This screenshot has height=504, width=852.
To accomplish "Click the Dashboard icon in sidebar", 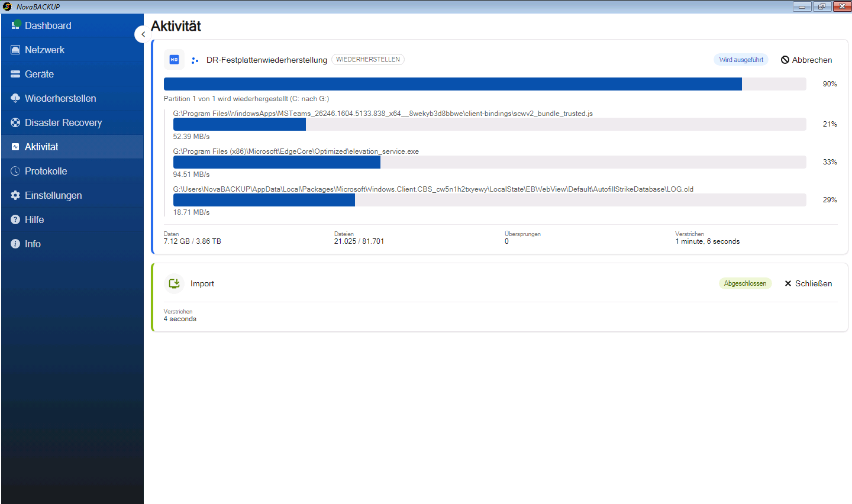I will pyautogui.click(x=16, y=25).
